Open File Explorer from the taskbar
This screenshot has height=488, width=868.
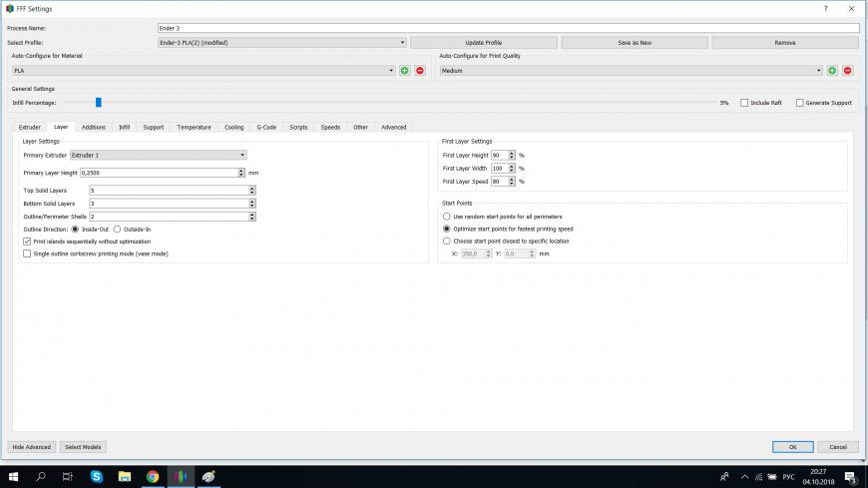pyautogui.click(x=125, y=476)
